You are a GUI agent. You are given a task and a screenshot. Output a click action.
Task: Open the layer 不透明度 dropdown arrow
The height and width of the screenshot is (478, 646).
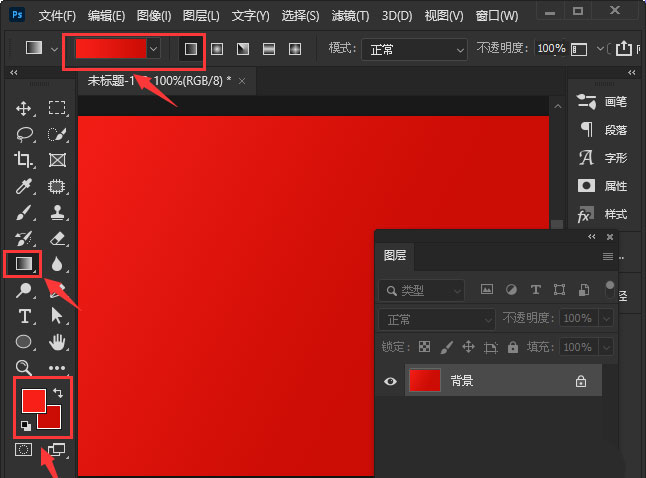606,319
